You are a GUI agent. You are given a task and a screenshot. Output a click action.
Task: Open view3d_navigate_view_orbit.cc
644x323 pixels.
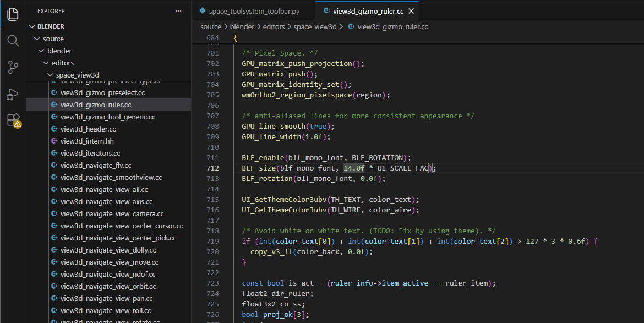tap(109, 287)
